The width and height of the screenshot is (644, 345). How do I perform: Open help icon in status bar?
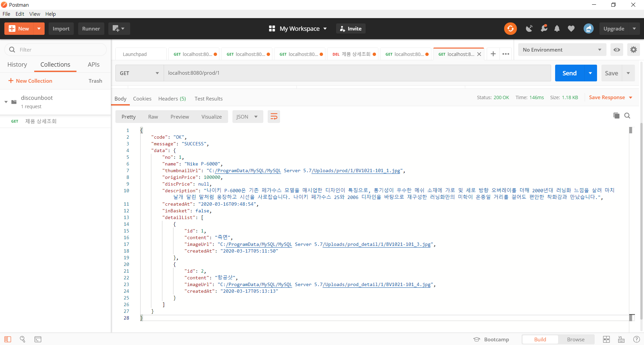coord(636,339)
